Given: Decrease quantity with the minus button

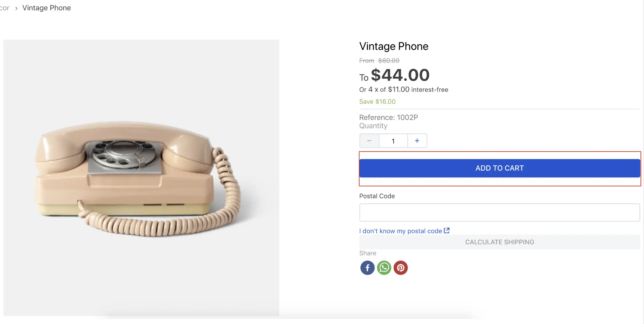Looking at the screenshot, I should tap(369, 141).
